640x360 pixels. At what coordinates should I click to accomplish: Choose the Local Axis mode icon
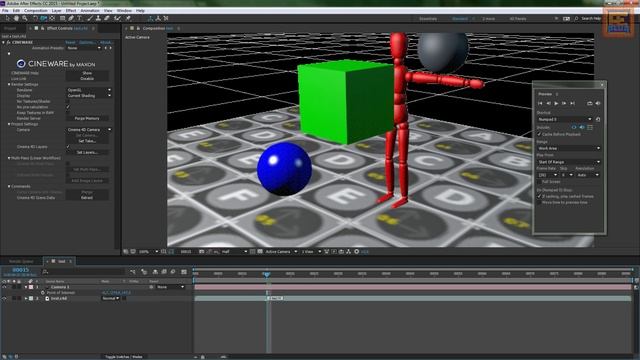[x=150, y=18]
